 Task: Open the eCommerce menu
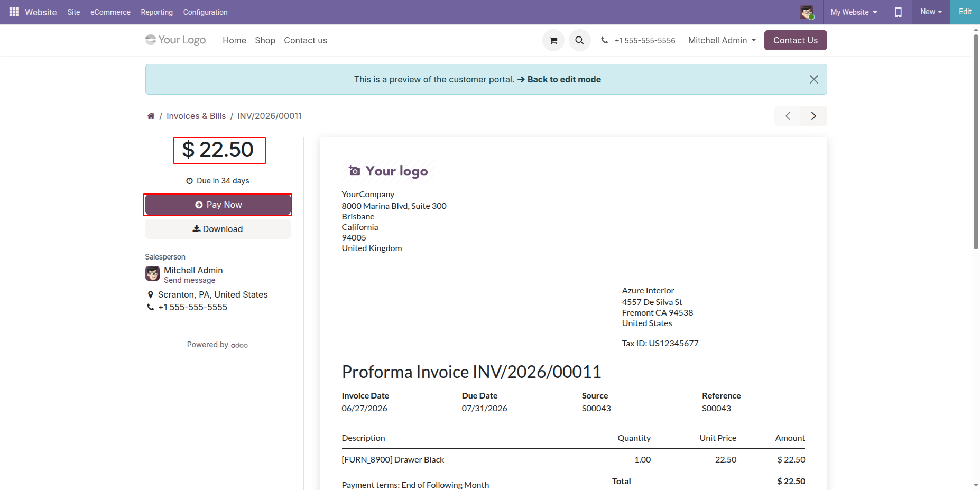[x=110, y=12]
